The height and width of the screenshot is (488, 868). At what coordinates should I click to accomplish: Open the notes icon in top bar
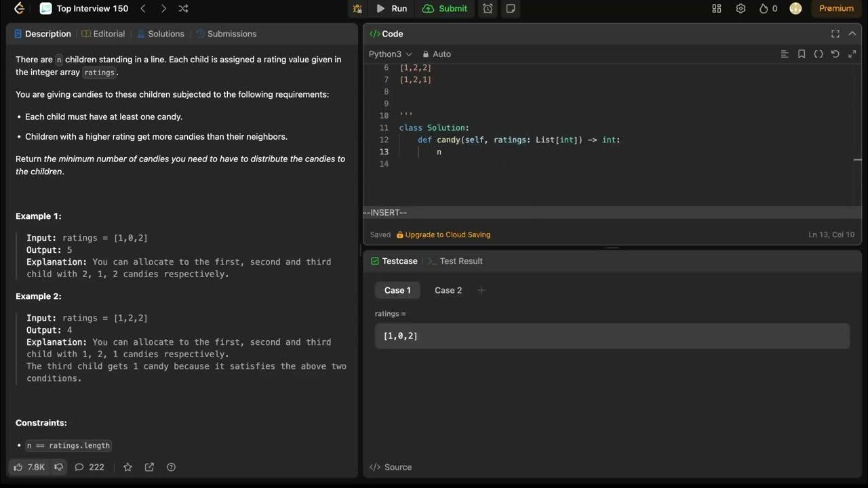click(511, 9)
